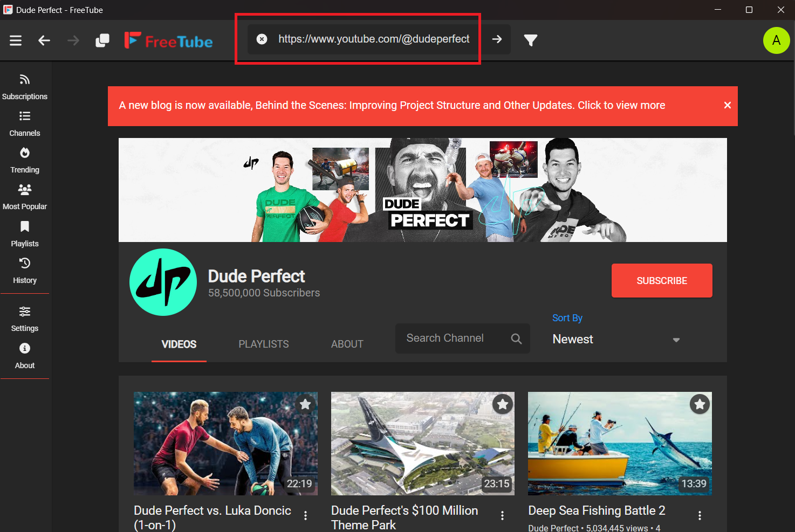This screenshot has width=795, height=532.
Task: Open Most Popular in the sidebar
Action: coord(25,197)
